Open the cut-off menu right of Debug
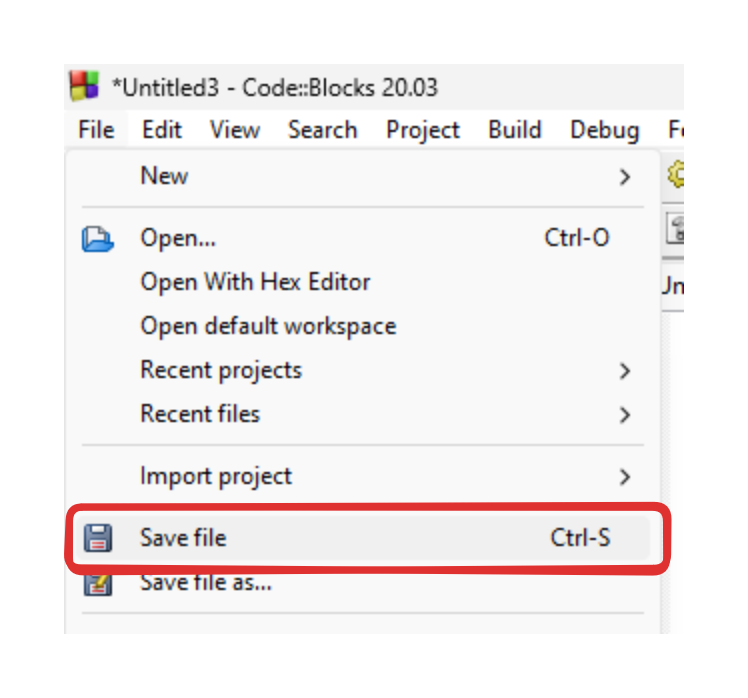Image resolution: width=748 pixels, height=698 pixels. tap(674, 130)
